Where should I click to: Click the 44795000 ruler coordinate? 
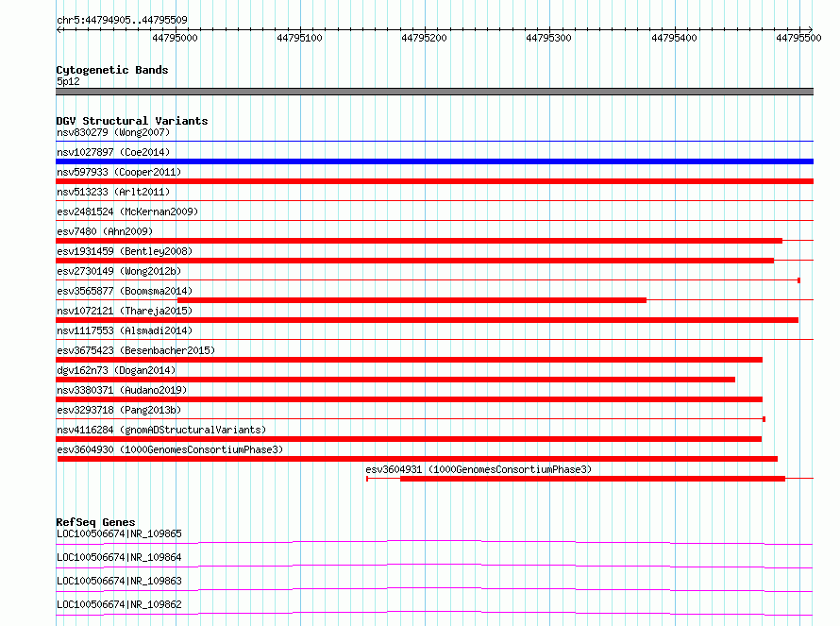pos(176,38)
